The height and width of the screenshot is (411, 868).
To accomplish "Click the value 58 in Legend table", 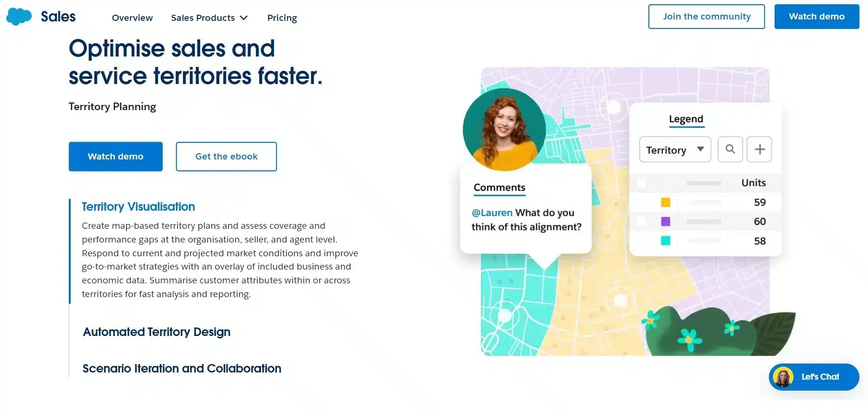I will pyautogui.click(x=760, y=241).
